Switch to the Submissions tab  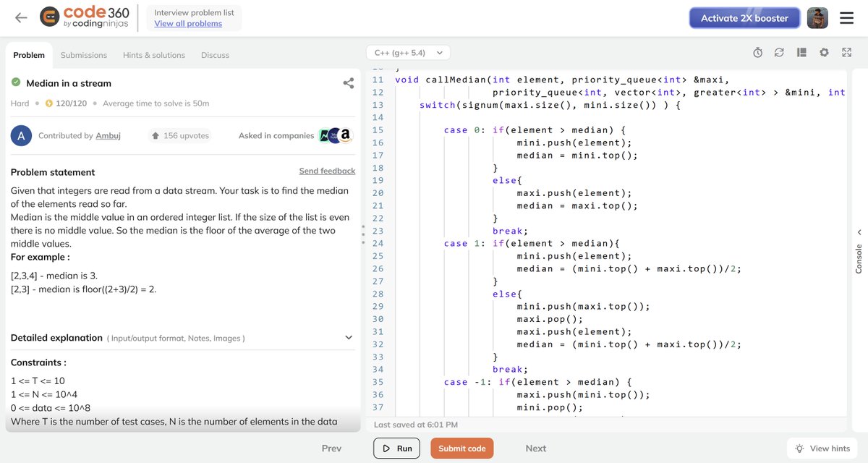click(84, 55)
